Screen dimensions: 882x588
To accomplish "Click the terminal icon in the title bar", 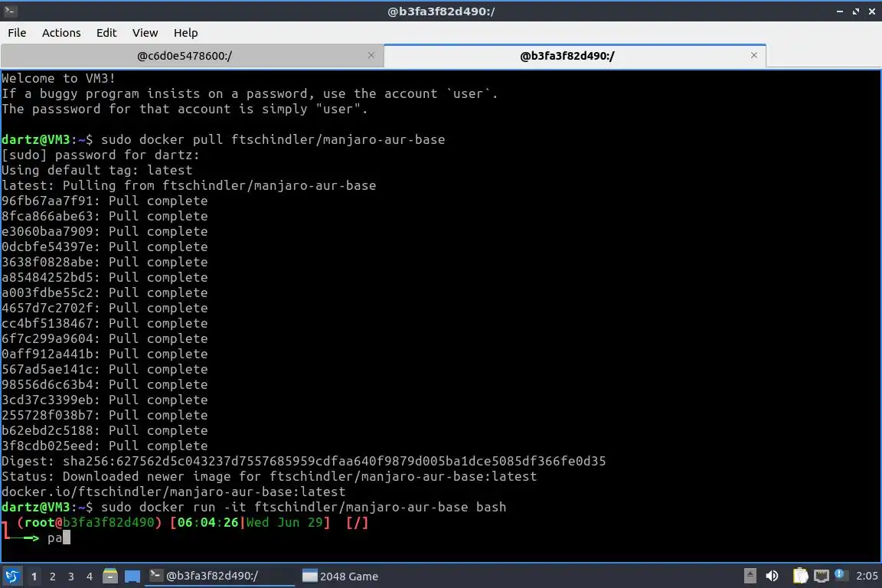I will (10, 11).
